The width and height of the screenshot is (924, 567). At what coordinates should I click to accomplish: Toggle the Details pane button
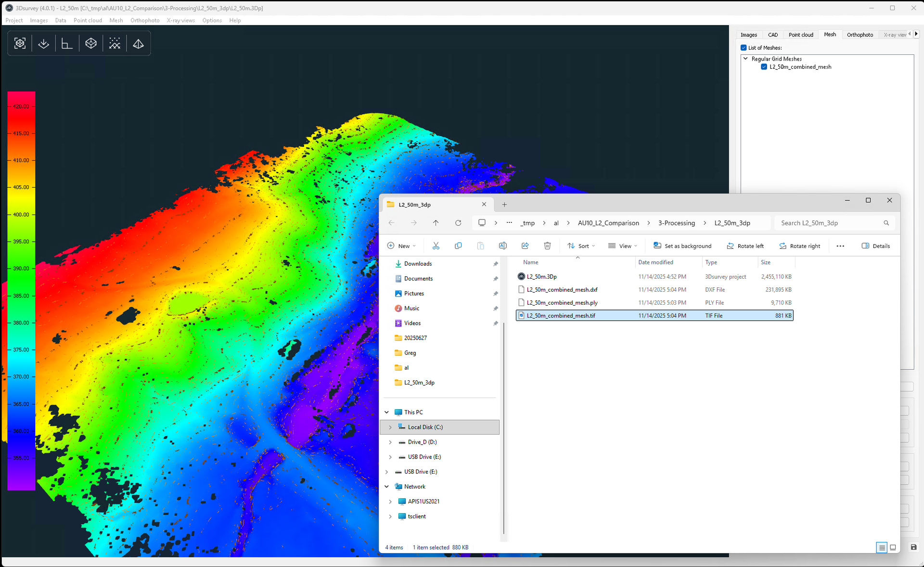click(875, 246)
